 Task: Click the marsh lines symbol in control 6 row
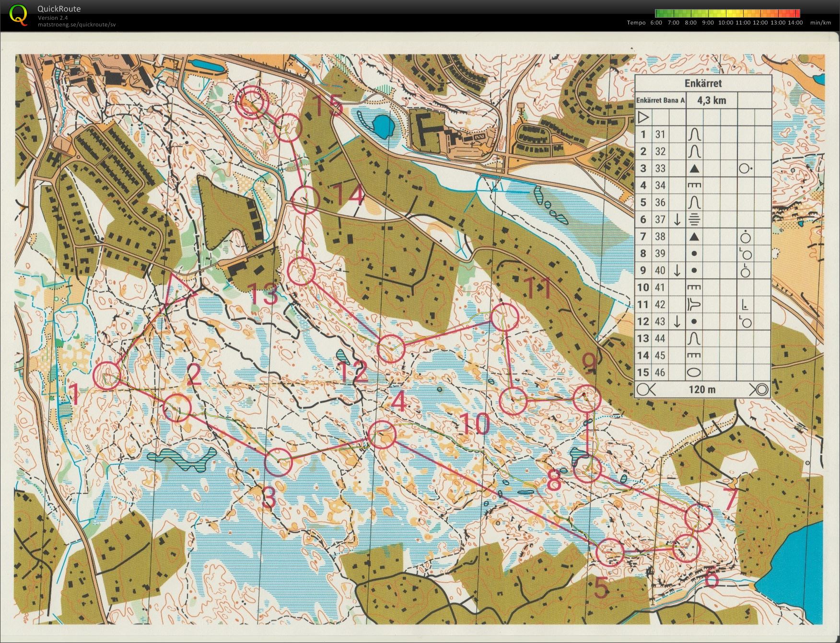[694, 219]
